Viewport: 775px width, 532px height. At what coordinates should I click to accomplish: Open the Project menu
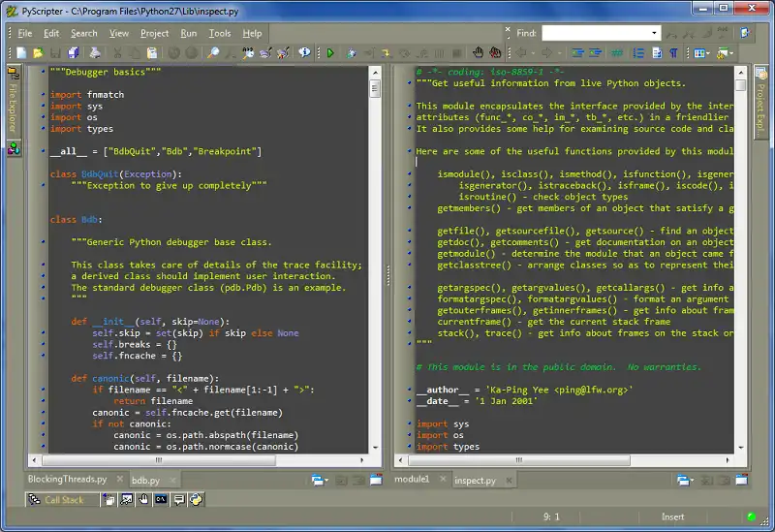click(154, 33)
